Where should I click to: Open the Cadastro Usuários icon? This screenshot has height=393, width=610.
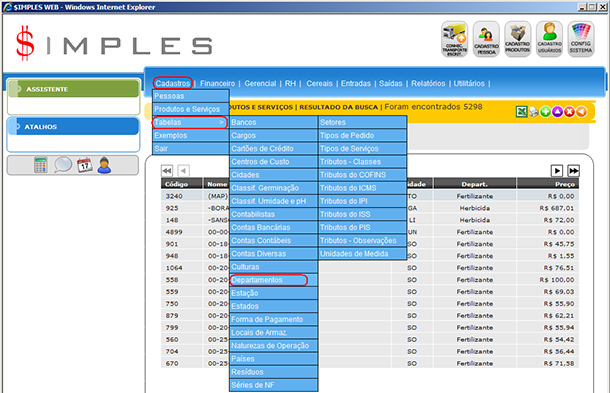(549, 39)
